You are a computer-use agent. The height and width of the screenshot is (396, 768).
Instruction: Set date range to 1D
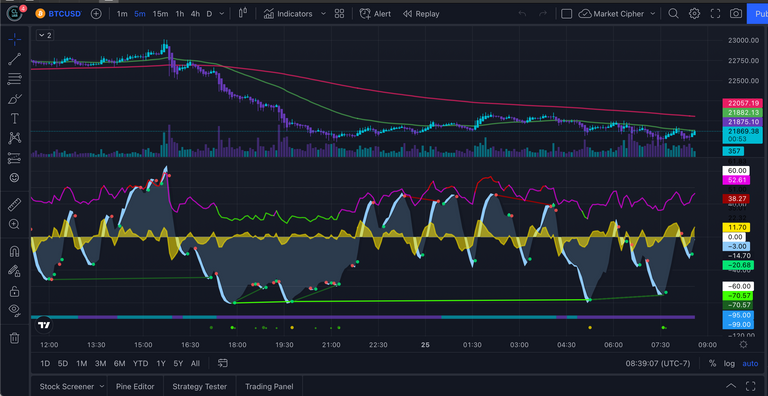point(45,363)
